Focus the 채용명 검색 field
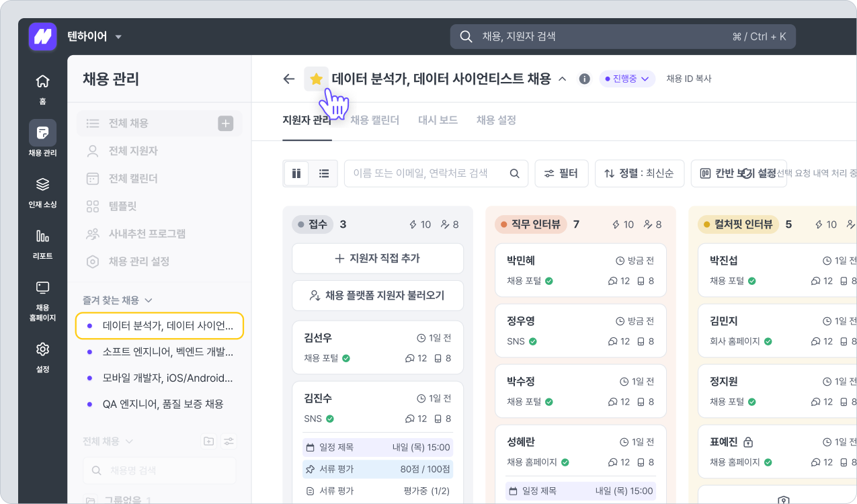The height and width of the screenshot is (504, 857). point(159,470)
